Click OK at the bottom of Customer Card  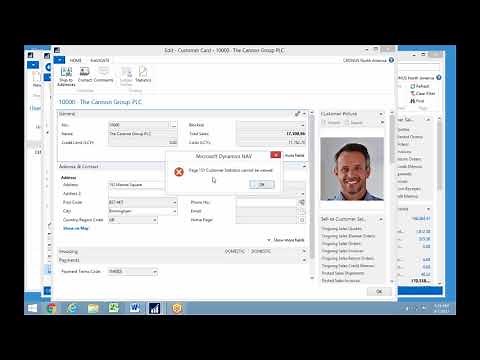(379, 291)
